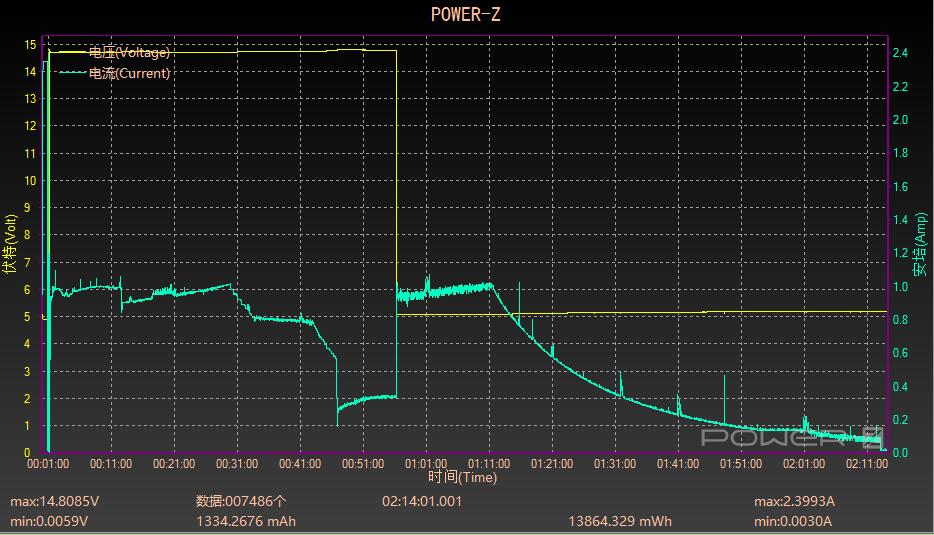Click the POWER-Z chart title
The height and width of the screenshot is (535, 934).
point(465,14)
